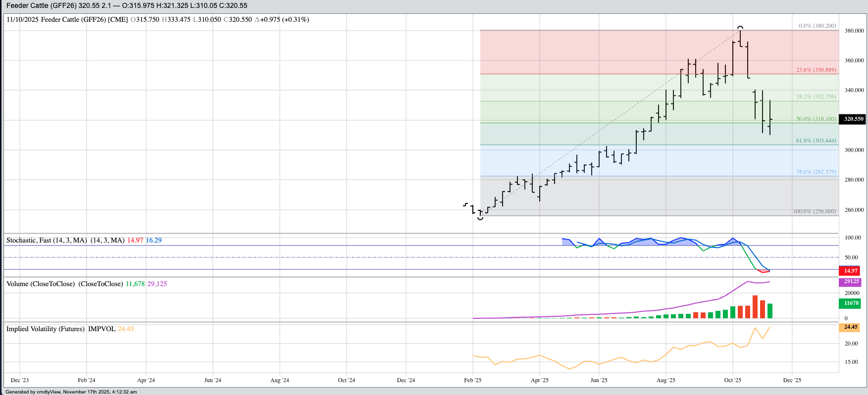Image resolution: width=868 pixels, height=395 pixels.
Task: Click the purple 29125 volume tag
Action: [x=851, y=282]
